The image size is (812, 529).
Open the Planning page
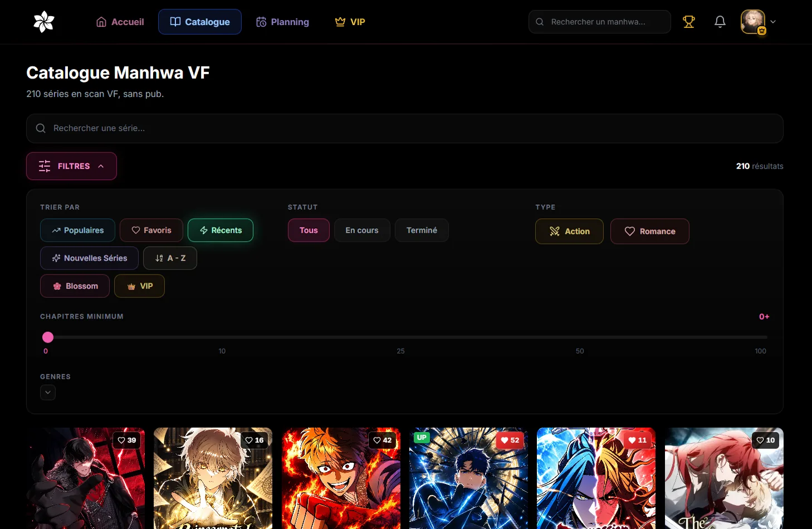click(282, 22)
